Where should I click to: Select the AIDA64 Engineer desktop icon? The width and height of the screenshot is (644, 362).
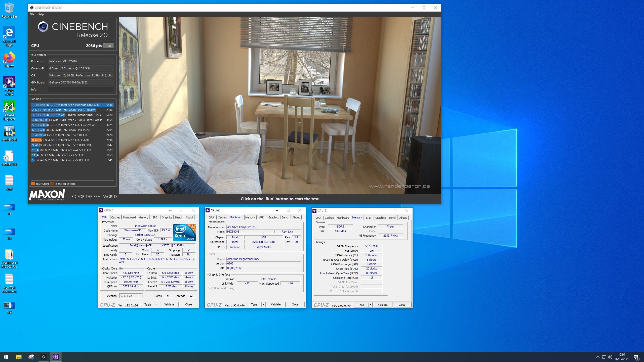coord(9,110)
